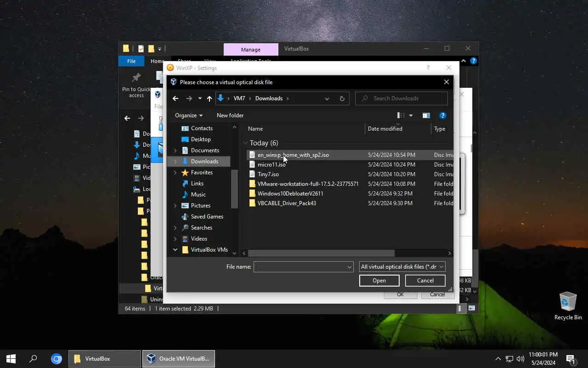This screenshot has height=368, width=588.
Task: Select Saved Games in tree
Action: pos(207,217)
